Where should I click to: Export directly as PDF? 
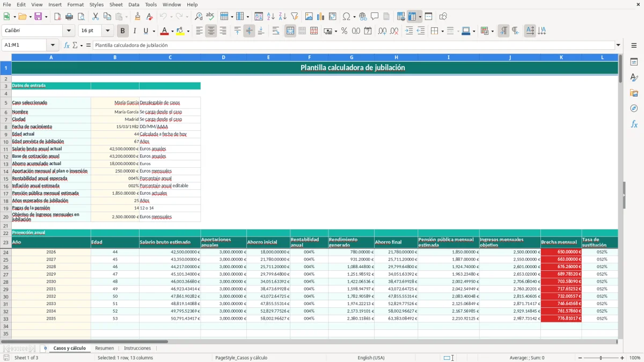coord(57,17)
